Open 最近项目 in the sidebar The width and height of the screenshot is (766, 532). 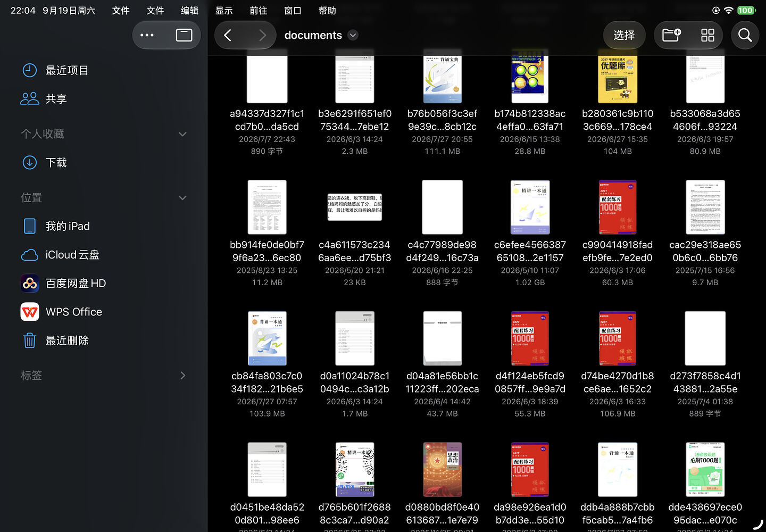(104, 70)
